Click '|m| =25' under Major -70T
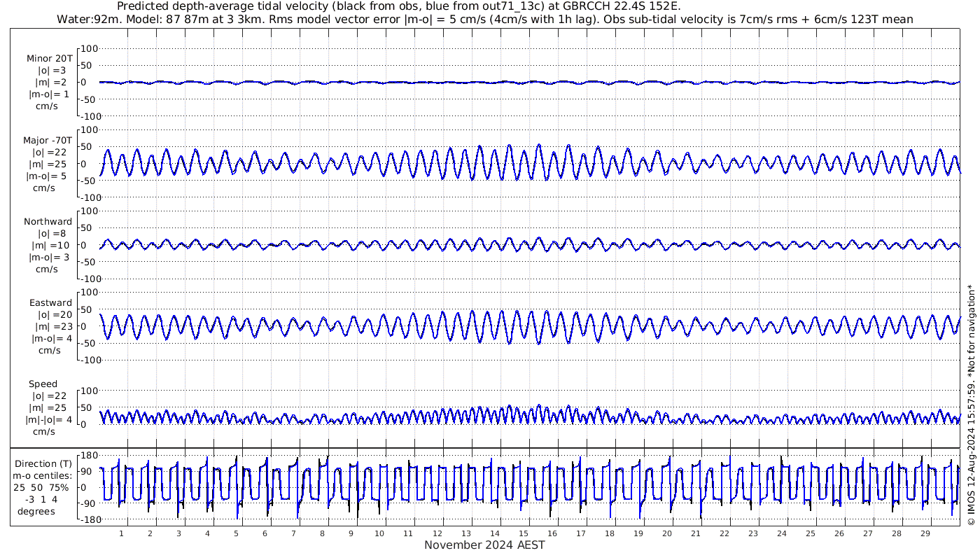Image resolution: width=980 pixels, height=560 pixels. coord(49,164)
